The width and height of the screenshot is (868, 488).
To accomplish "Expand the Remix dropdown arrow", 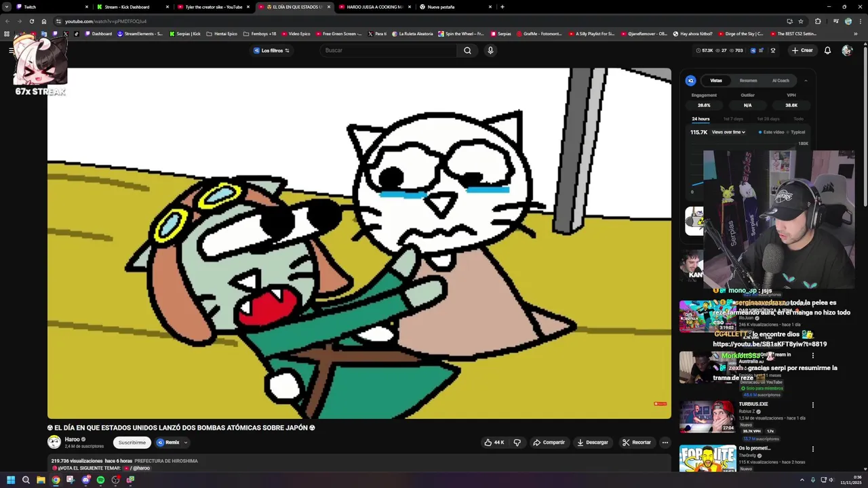I will [185, 443].
